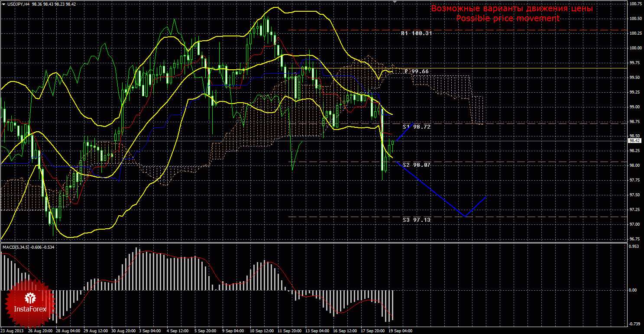Screen dimensions: 644x334
Task: Click the 16 Sep 12:00 time label
Action: 344,331
